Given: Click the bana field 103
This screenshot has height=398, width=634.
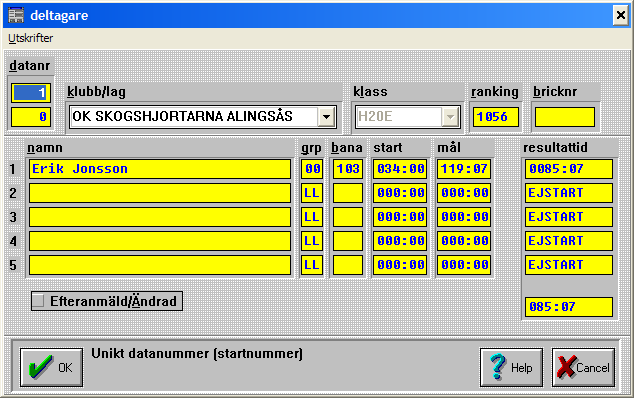Looking at the screenshot, I should [348, 169].
